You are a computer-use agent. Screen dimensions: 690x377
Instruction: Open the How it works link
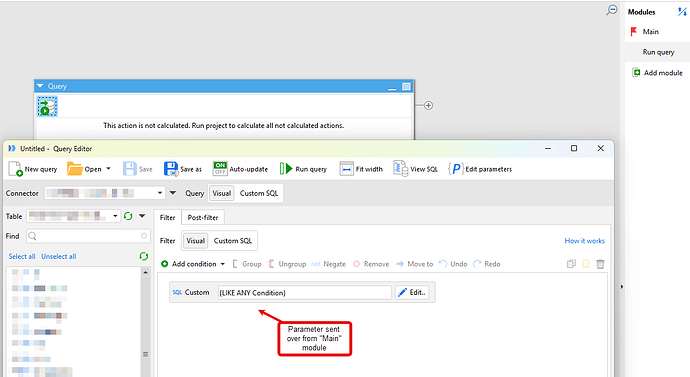(584, 241)
